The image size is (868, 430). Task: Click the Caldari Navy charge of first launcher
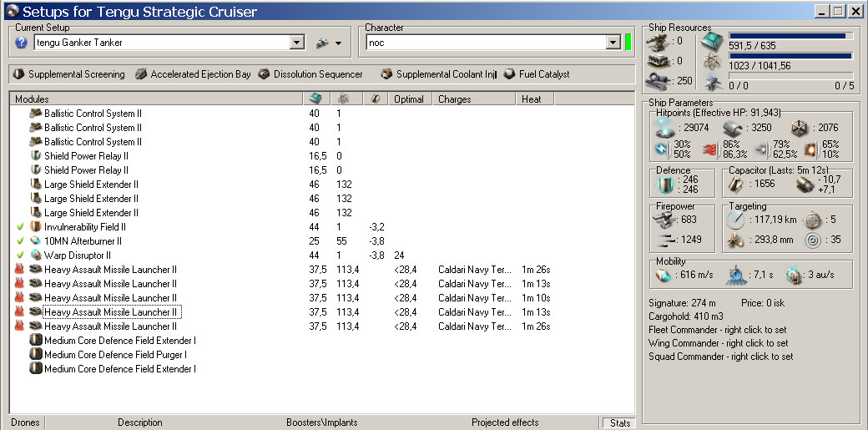click(474, 270)
